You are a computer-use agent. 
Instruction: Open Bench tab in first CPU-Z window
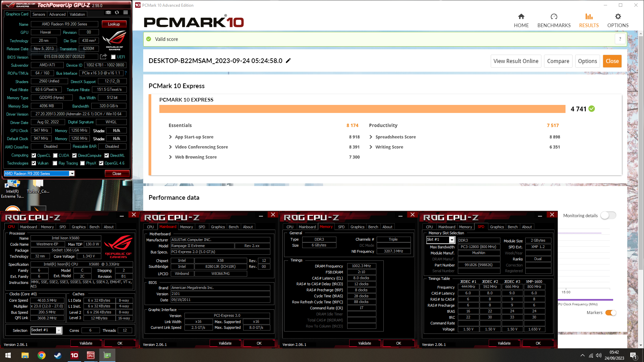point(94,227)
